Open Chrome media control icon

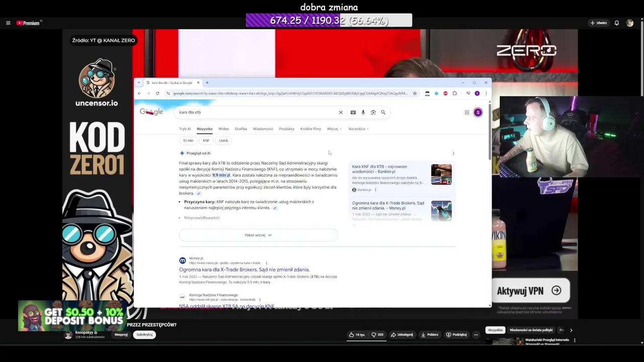[468, 93]
